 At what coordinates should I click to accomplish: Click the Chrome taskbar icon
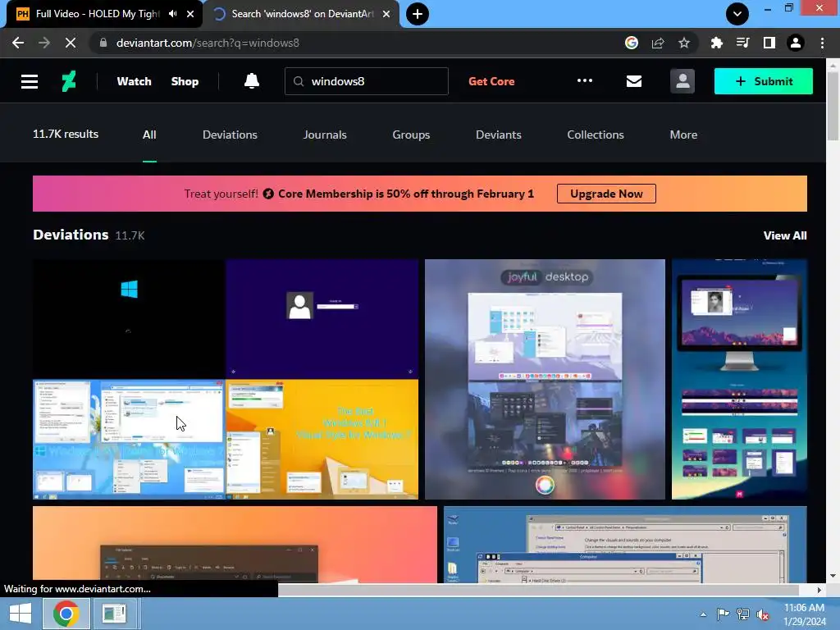click(x=66, y=614)
